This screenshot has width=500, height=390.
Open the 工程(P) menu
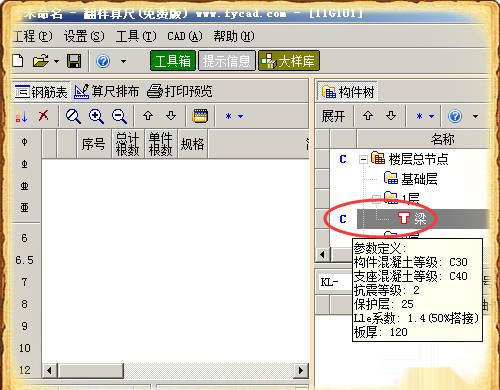pos(33,36)
